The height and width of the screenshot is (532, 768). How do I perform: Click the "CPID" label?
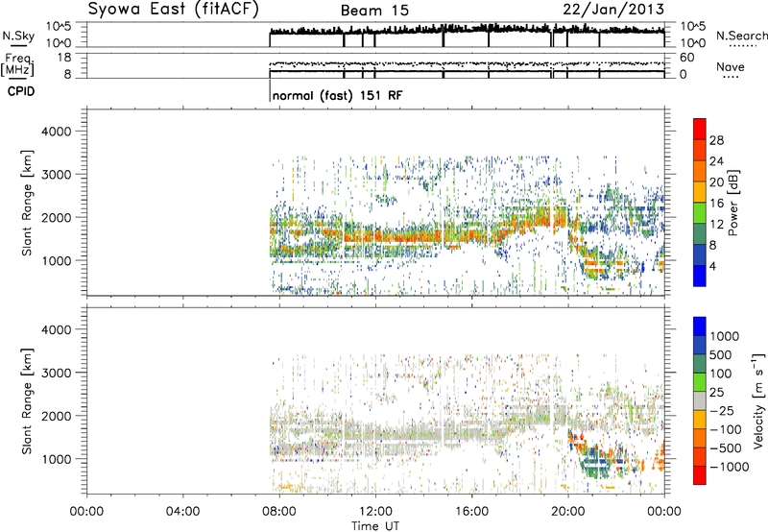tap(21, 91)
